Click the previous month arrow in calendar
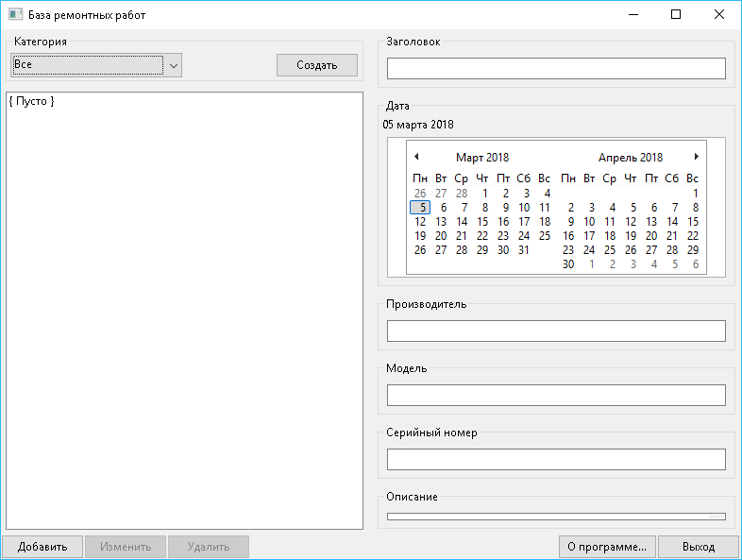 [416, 157]
